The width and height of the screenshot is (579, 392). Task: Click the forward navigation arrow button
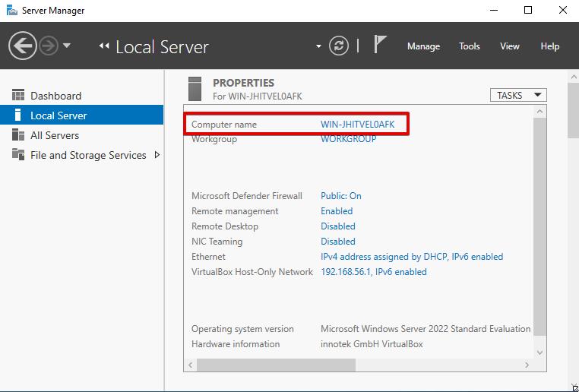tap(49, 46)
